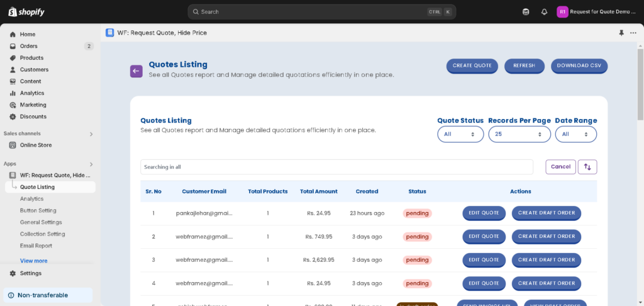
Task: Edit quote for row 4 webframez
Action: tap(484, 283)
